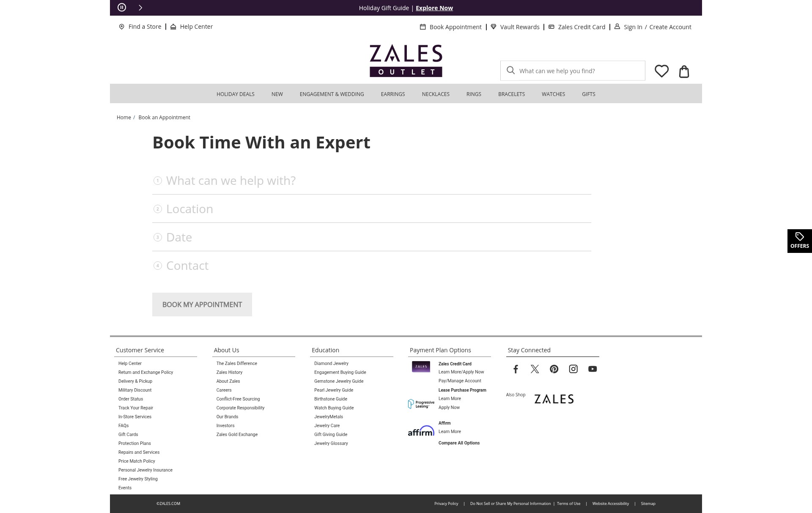Click the search magnifier icon
The width and height of the screenshot is (812, 513).
[511, 70]
